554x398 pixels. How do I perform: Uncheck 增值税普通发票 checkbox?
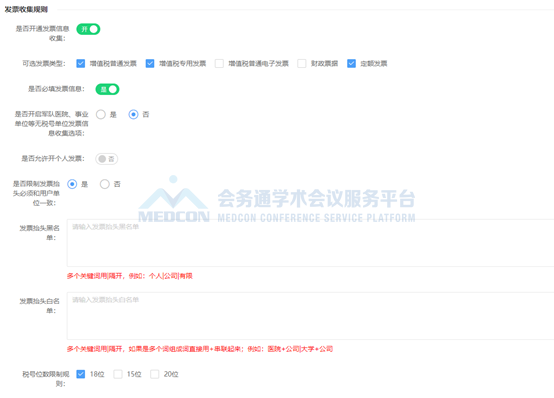[81, 63]
